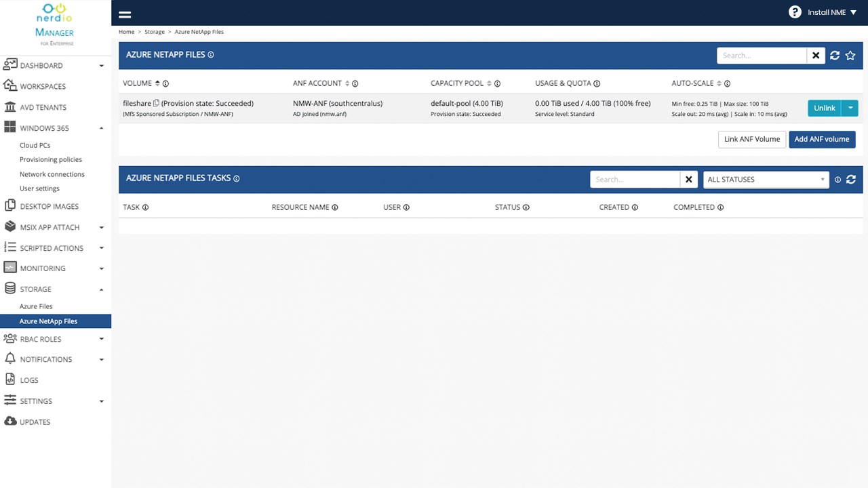This screenshot has width=868, height=488.
Task: Focus the tasks search field
Action: tap(635, 179)
